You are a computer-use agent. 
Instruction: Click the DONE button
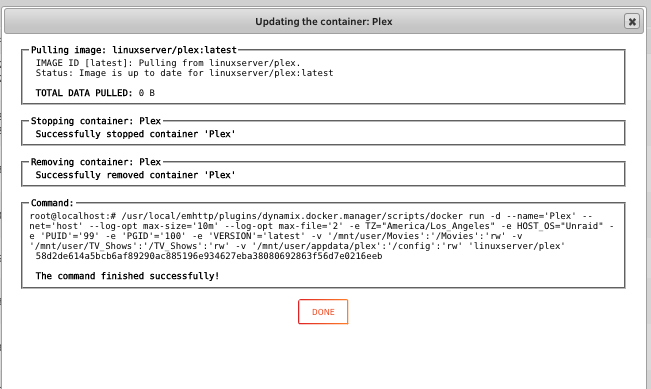click(x=323, y=312)
